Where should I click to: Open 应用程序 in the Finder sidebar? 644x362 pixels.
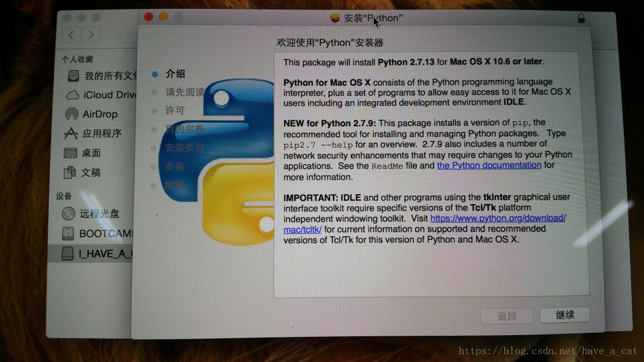(x=93, y=134)
